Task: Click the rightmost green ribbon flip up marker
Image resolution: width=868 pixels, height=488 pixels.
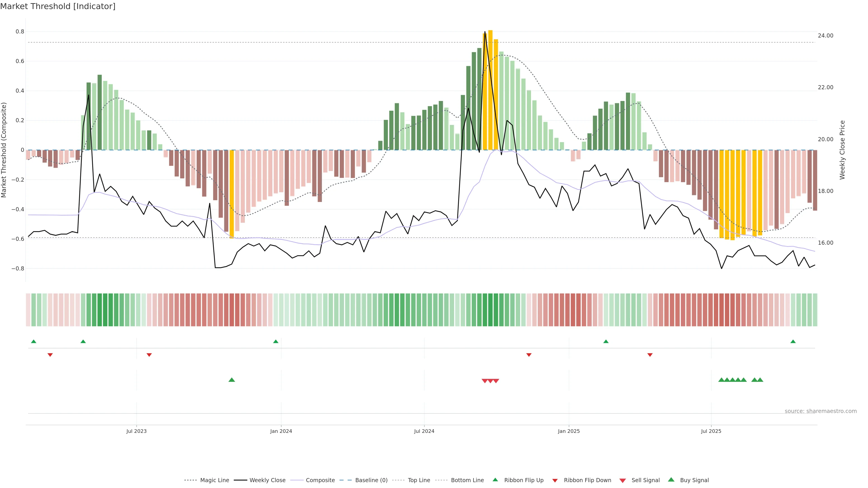Action: coord(793,342)
